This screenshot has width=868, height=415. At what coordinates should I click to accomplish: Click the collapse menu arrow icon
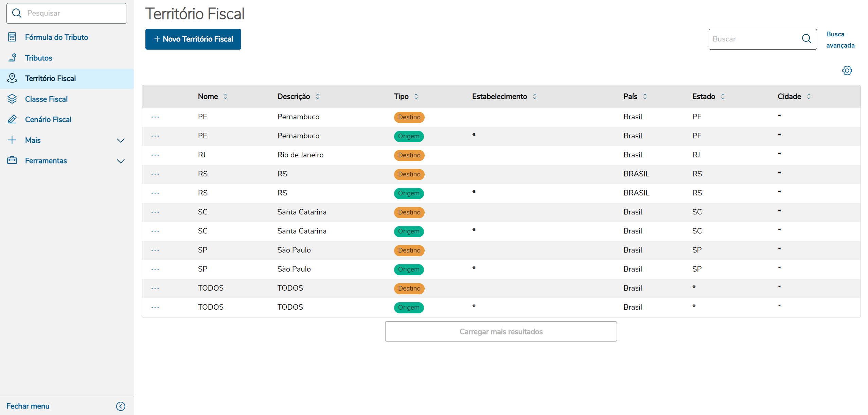coord(121,406)
